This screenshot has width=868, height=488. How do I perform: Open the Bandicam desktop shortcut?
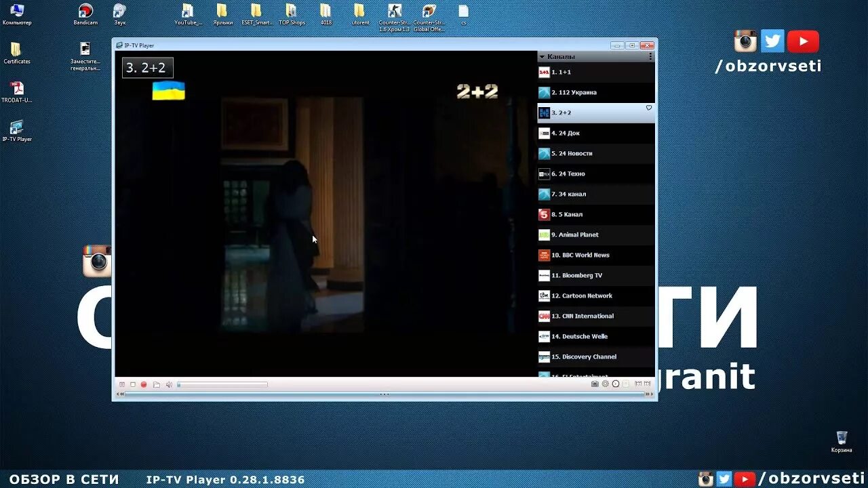point(85,14)
